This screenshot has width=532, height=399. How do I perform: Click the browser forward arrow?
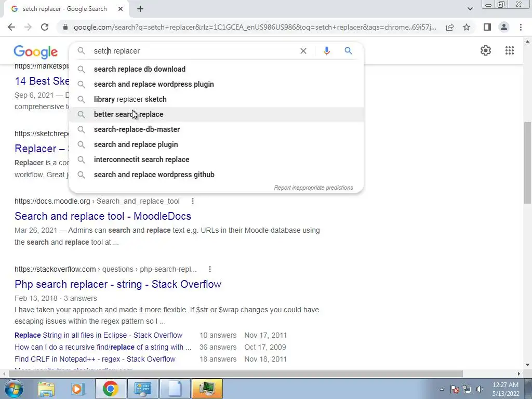(x=28, y=27)
